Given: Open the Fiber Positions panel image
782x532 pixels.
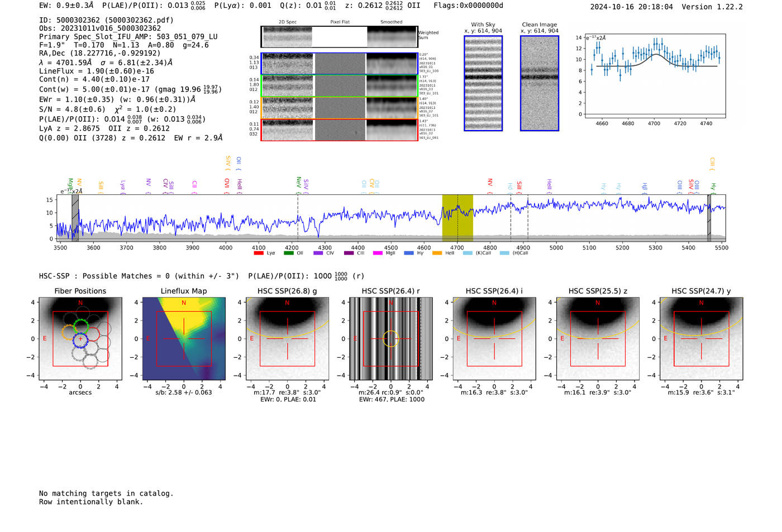Looking at the screenshot, I should 80,338.
